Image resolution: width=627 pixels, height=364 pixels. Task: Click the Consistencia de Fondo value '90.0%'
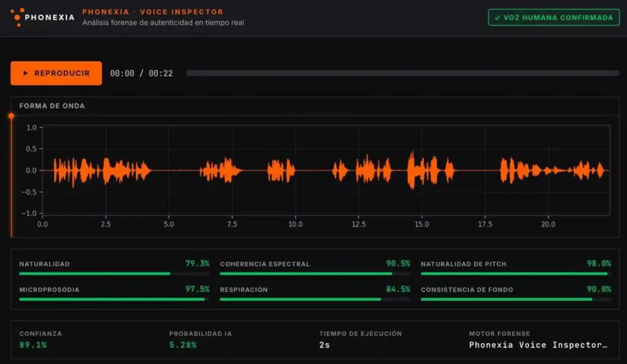pos(599,289)
